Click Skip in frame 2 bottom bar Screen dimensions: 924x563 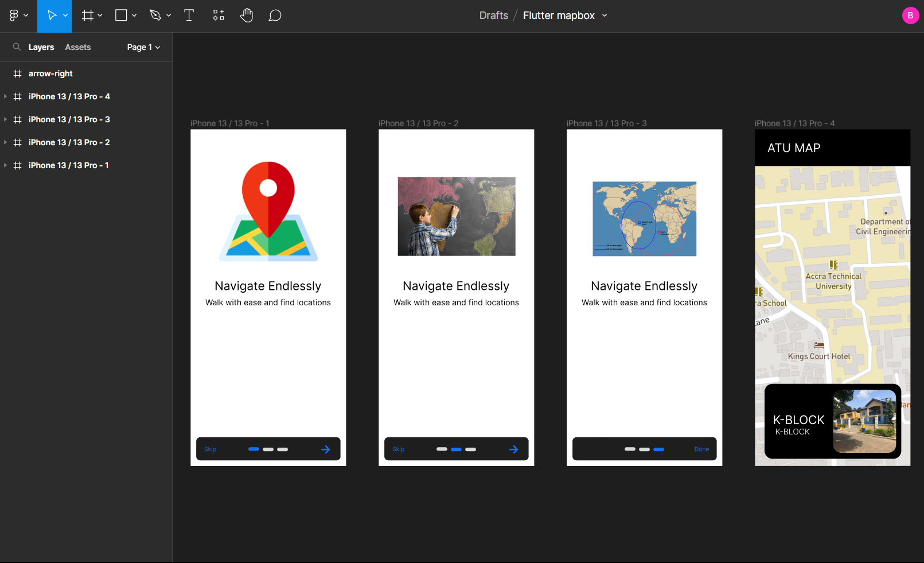point(399,449)
